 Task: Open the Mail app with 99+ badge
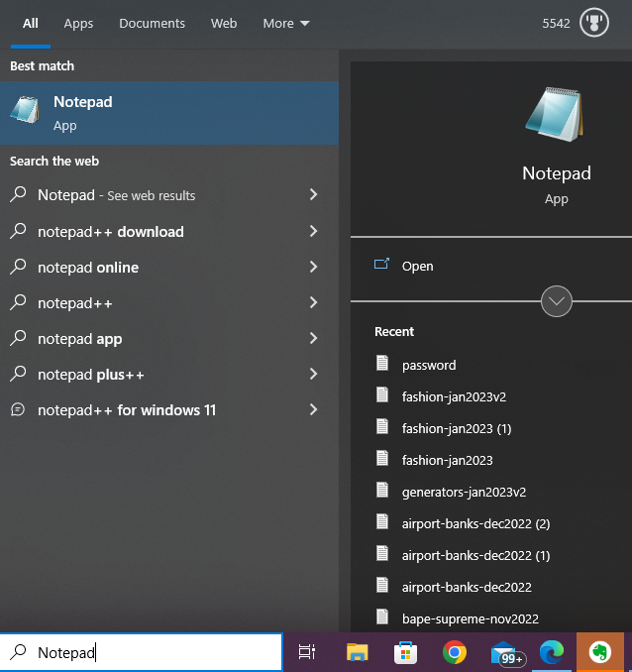[507, 653]
